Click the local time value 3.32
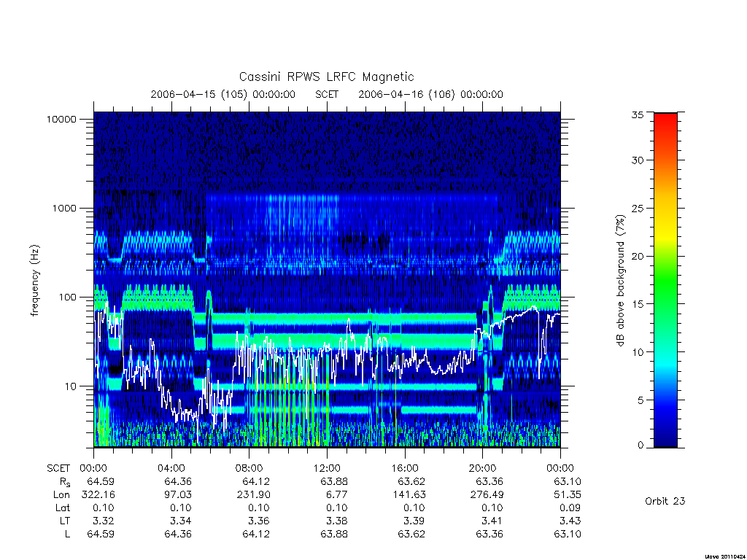This screenshot has height=560, width=747. pyautogui.click(x=104, y=521)
